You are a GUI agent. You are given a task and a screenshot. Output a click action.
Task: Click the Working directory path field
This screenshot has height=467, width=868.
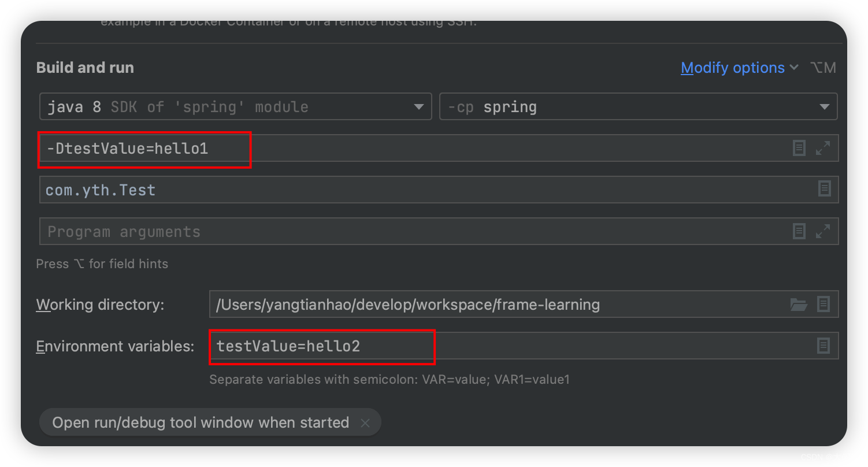tap(491, 305)
